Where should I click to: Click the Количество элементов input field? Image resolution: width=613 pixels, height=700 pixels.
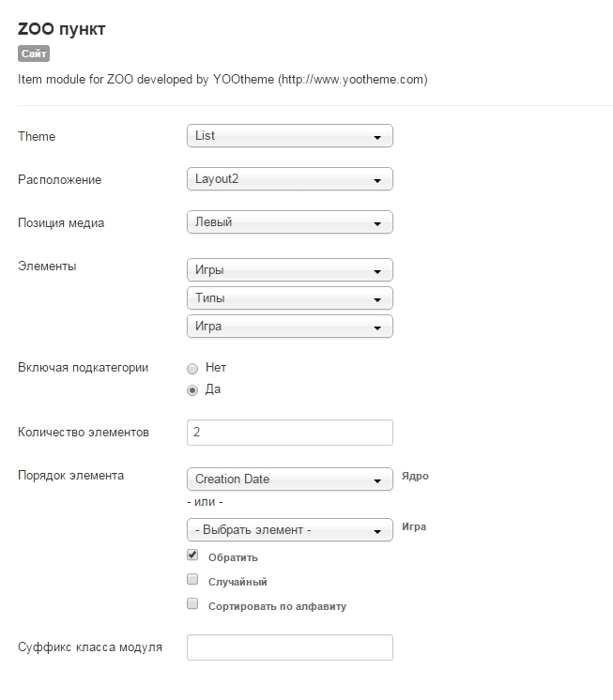click(x=289, y=433)
